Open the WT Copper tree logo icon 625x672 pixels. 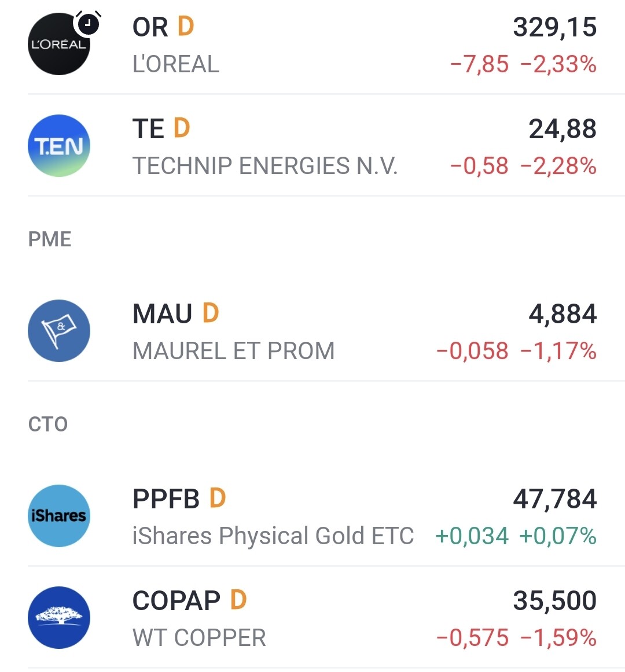point(59,617)
